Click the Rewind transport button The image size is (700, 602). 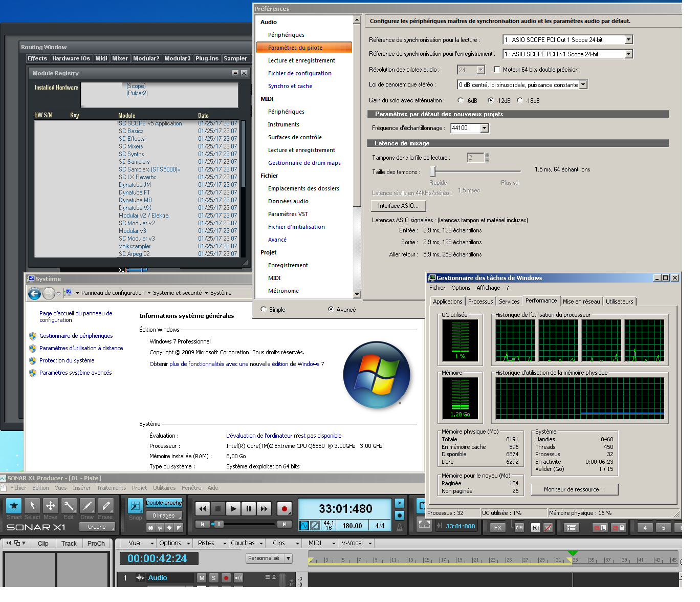click(203, 509)
